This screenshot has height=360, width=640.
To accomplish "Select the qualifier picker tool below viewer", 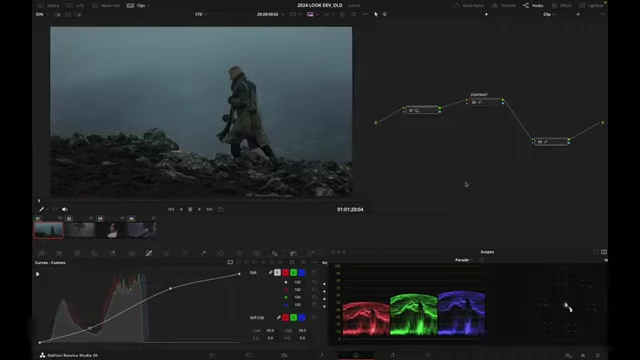I will pyautogui.click(x=42, y=209).
